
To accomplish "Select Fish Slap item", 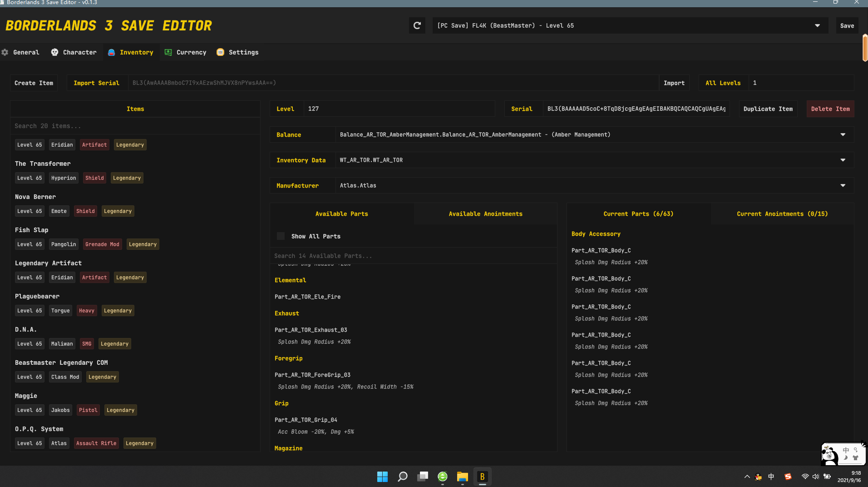I will 135,238.
